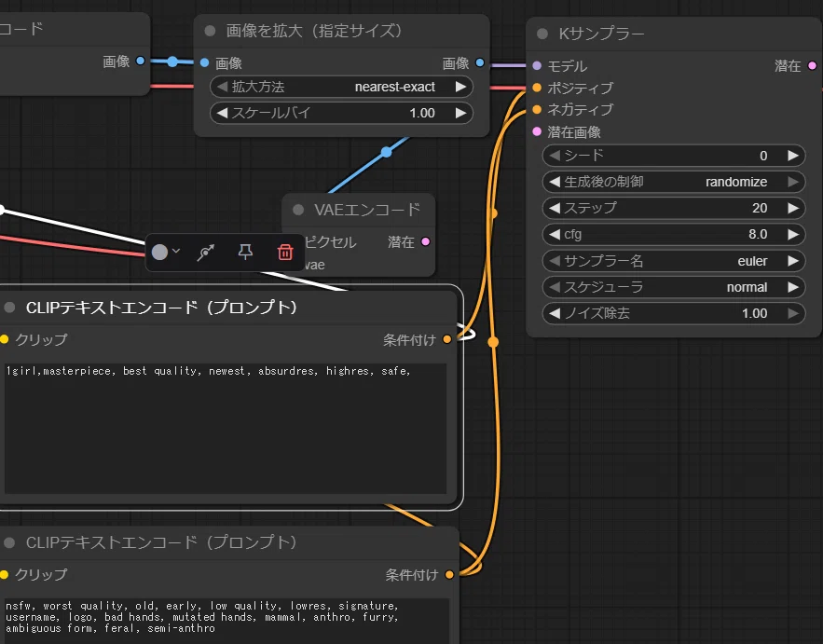Expand node color dropdown chevron
Screen dimensions: 823x644
tap(176, 251)
